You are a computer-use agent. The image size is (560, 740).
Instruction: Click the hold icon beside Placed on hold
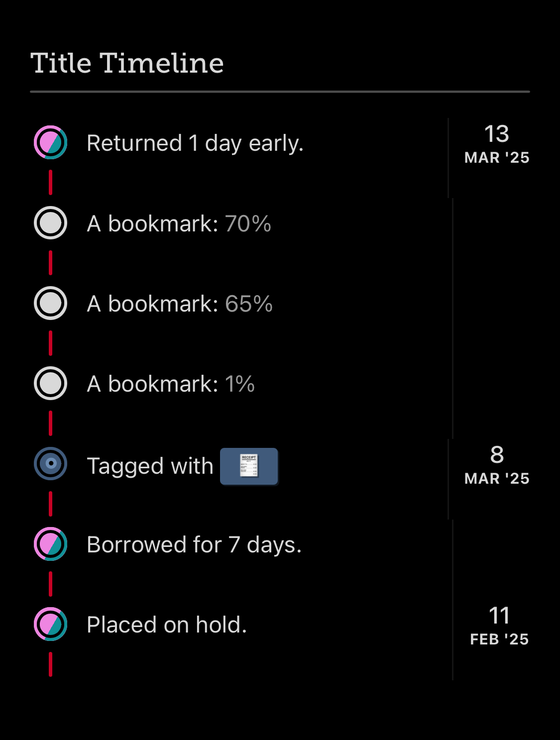coord(50,624)
